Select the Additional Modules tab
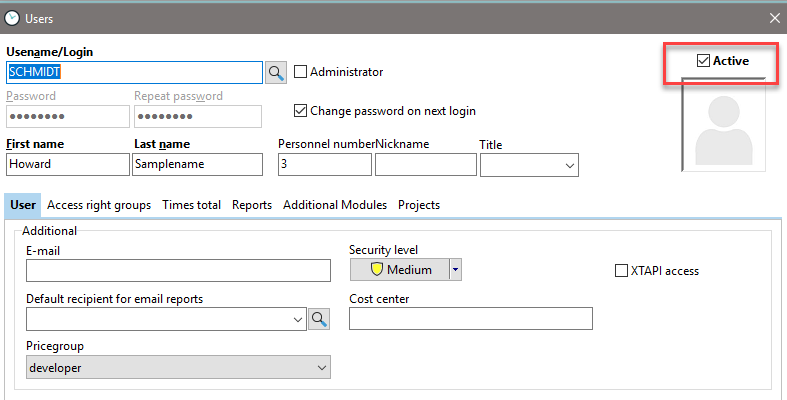This screenshot has height=400, width=787. [x=335, y=205]
